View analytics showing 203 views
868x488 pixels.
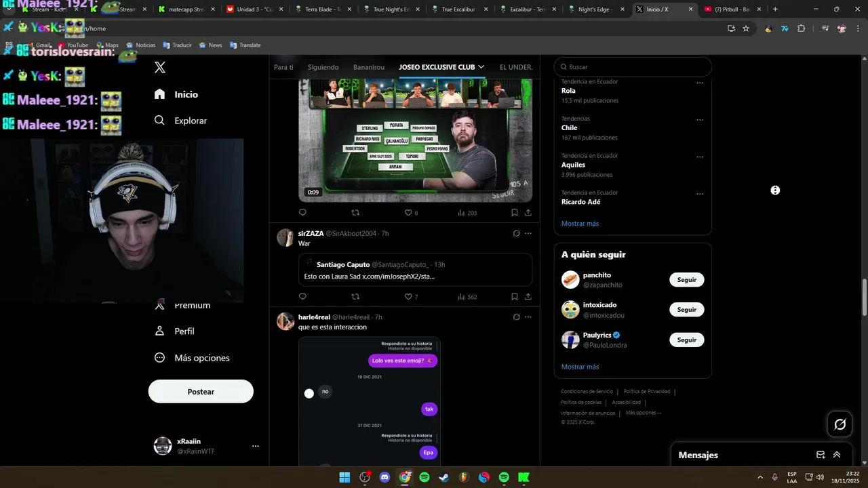[x=467, y=212]
